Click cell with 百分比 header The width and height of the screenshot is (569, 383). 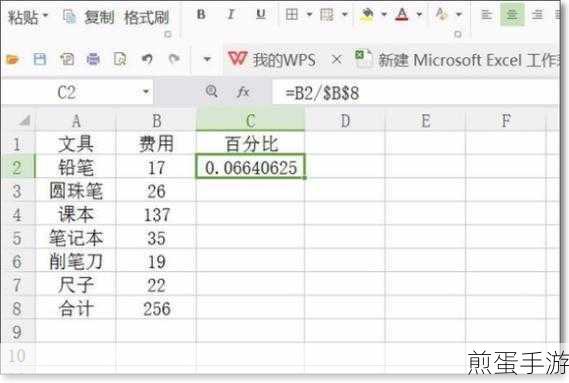point(250,144)
